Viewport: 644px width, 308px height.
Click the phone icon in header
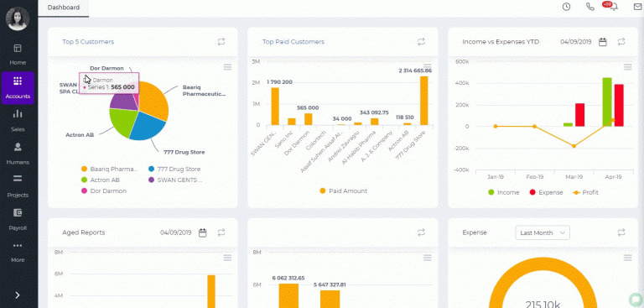coord(590,7)
